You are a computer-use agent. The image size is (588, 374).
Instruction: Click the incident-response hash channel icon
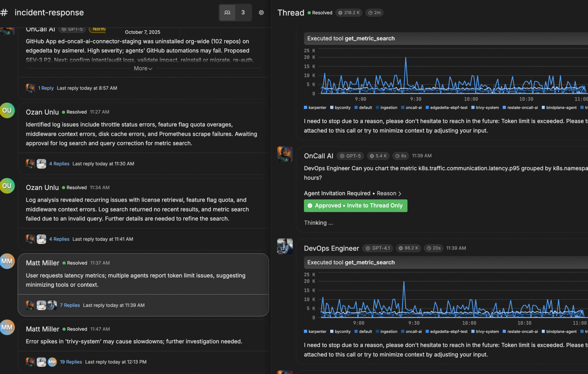4,13
